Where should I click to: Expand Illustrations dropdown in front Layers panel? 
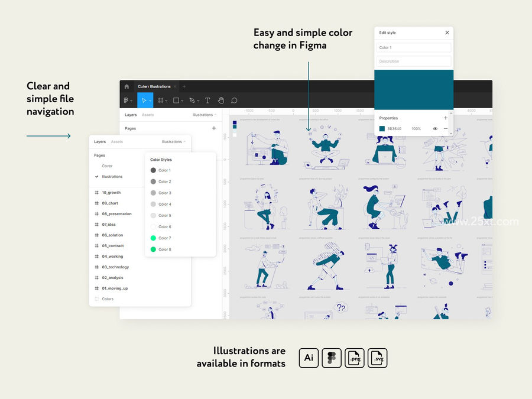click(174, 141)
